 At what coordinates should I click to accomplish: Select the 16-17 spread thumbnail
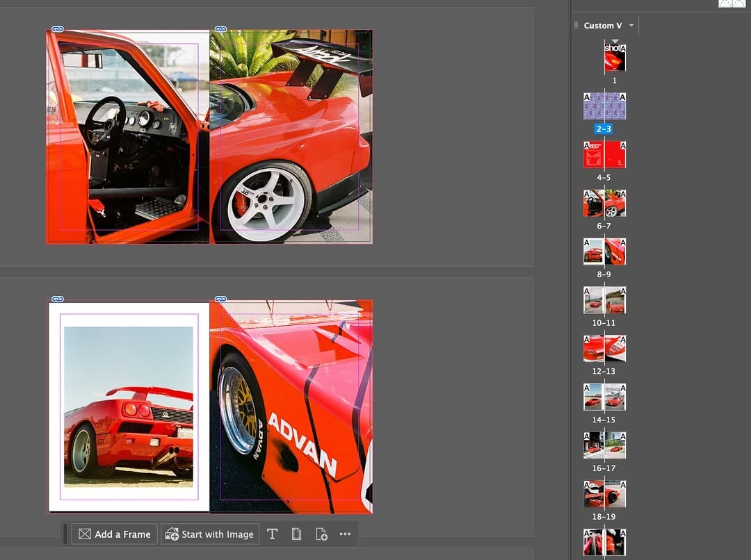(x=604, y=445)
